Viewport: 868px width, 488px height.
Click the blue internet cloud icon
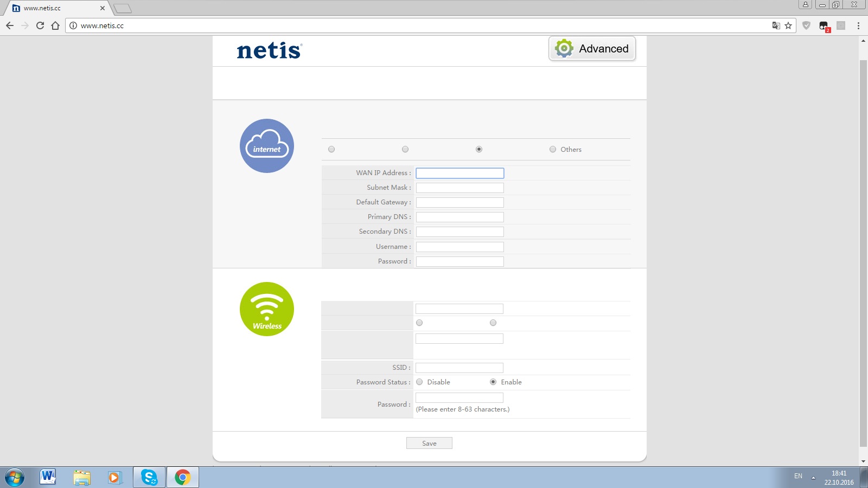[x=267, y=146]
